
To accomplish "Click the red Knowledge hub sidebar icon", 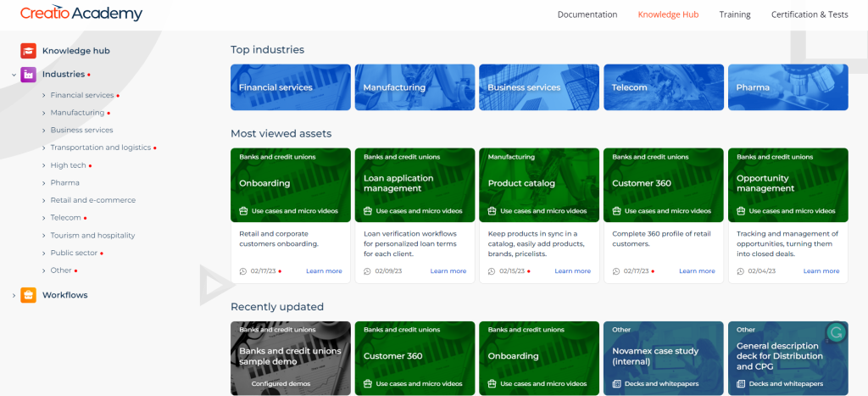I will pyautogui.click(x=28, y=51).
